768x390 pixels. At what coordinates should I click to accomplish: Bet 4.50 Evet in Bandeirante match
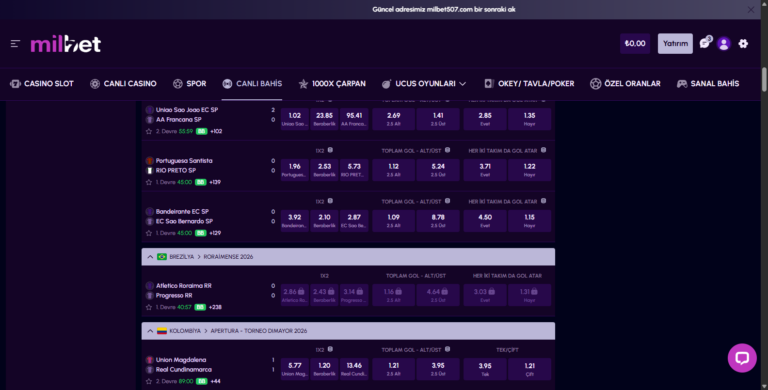485,221
